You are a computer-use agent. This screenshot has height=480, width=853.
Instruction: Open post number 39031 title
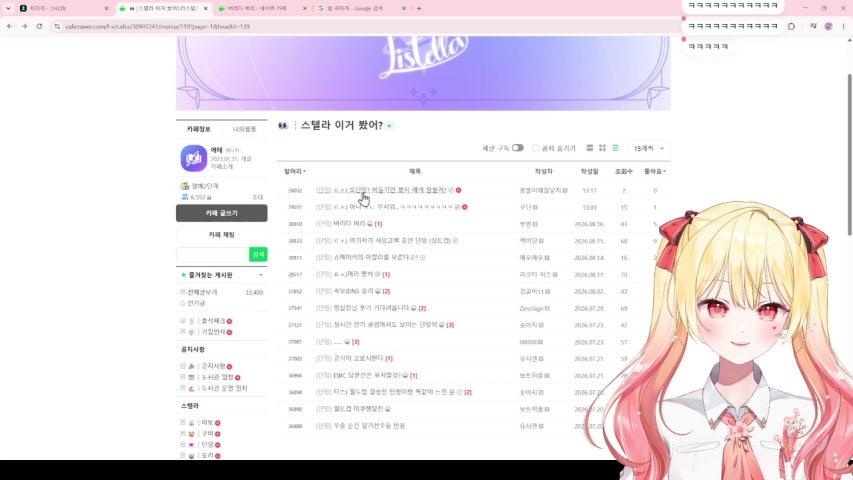click(393, 207)
